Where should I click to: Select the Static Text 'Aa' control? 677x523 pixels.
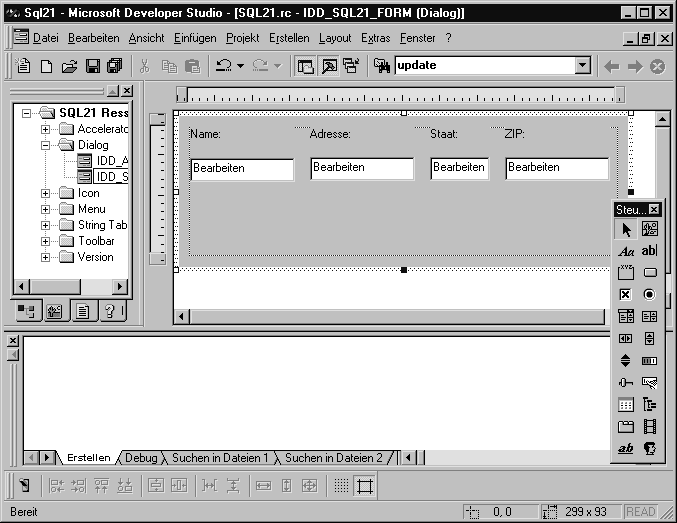click(626, 251)
